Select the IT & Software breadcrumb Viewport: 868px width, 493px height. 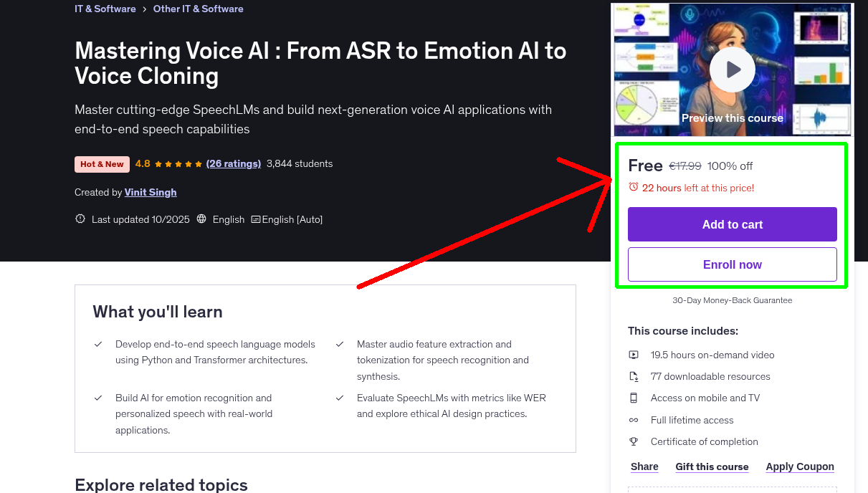click(105, 9)
